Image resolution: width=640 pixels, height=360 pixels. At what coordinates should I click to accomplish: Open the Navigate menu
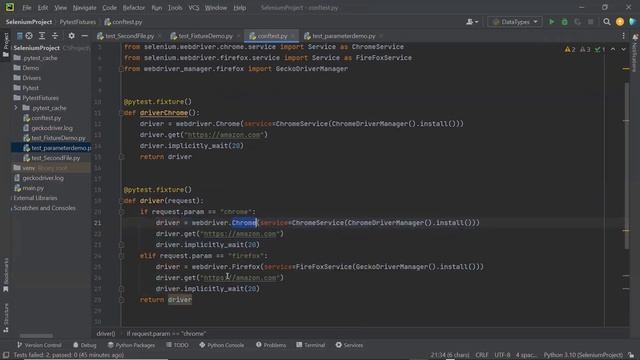coord(84,8)
